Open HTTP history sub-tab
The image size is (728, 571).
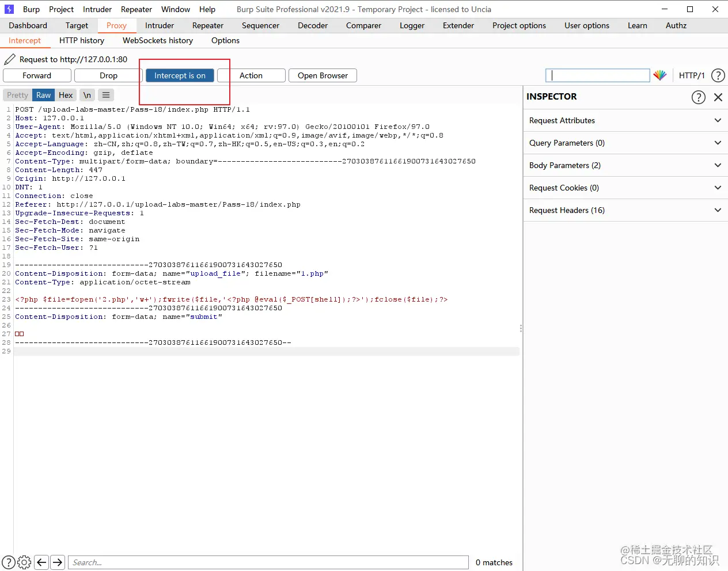(82, 40)
